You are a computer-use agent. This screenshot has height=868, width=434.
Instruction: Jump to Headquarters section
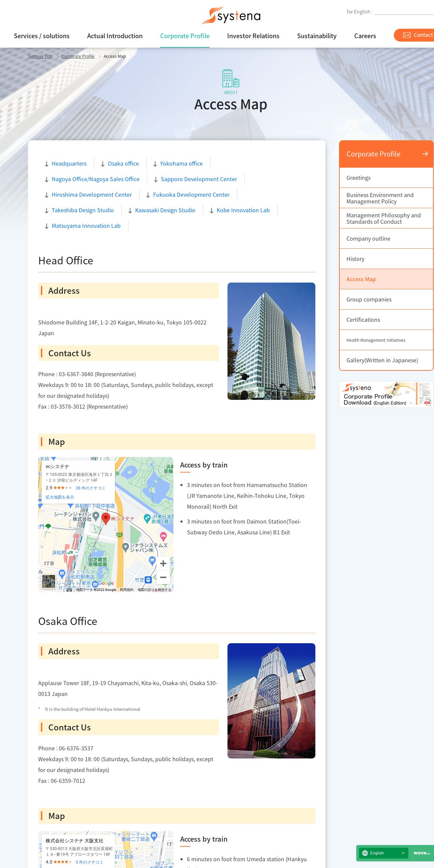pos(69,164)
